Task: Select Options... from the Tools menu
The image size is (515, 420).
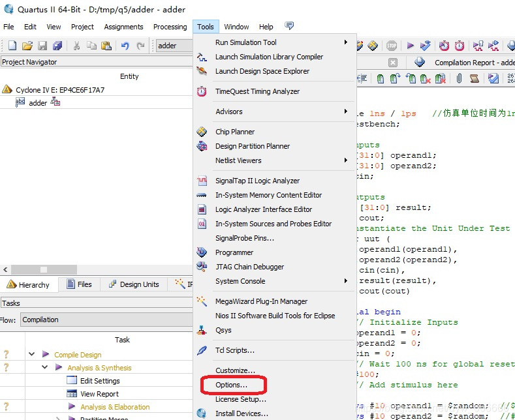Action: [x=275, y=385]
